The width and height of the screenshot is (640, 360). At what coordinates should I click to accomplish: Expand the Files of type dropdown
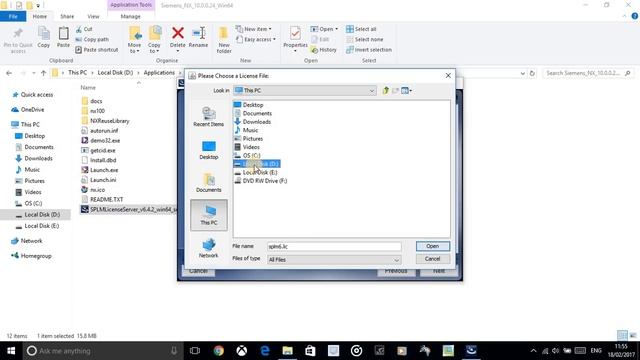[396, 260]
